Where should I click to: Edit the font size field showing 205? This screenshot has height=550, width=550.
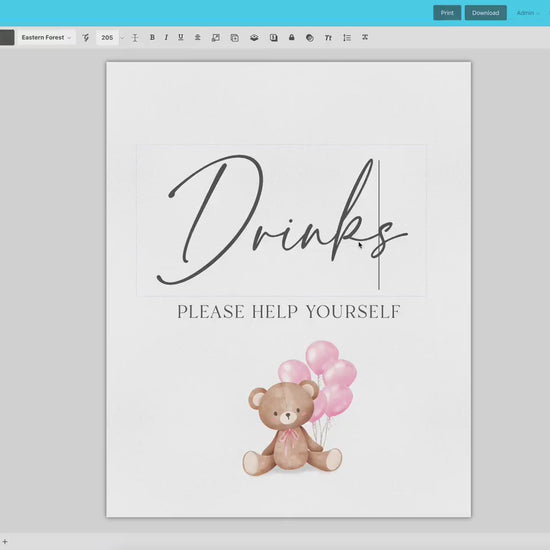point(107,38)
